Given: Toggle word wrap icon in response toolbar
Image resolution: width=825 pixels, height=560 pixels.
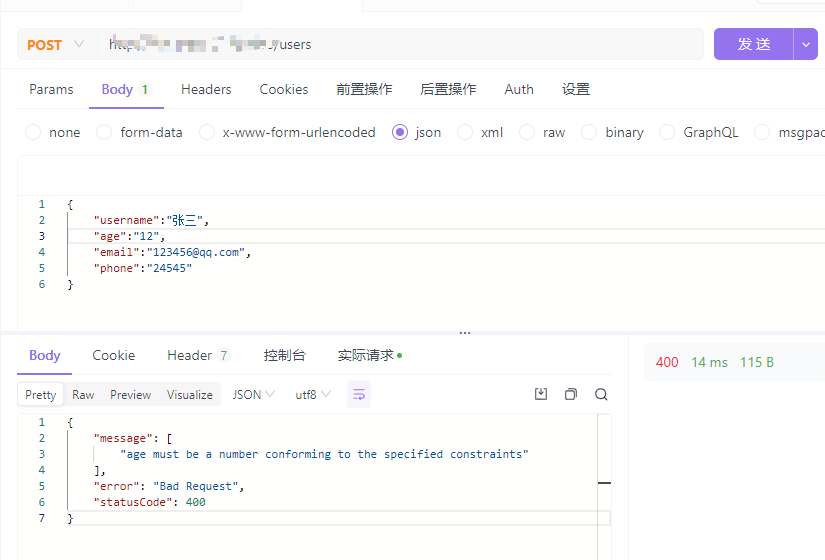Looking at the screenshot, I should pos(359,394).
